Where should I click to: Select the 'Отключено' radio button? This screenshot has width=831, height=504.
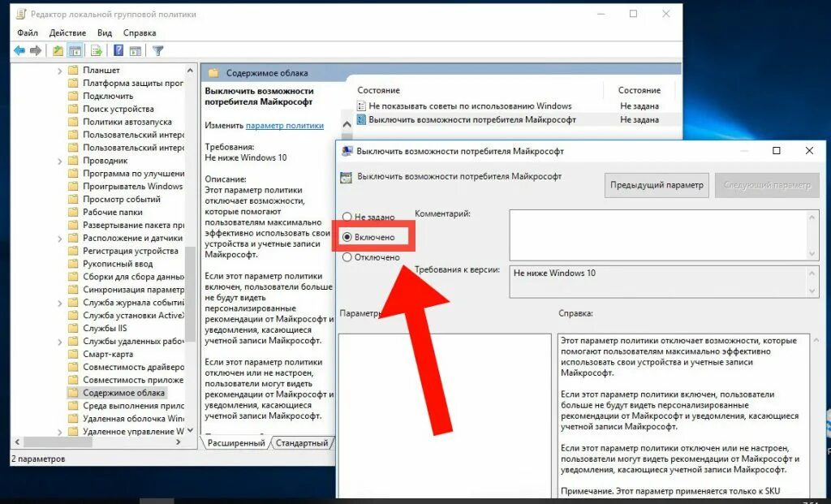(347, 257)
